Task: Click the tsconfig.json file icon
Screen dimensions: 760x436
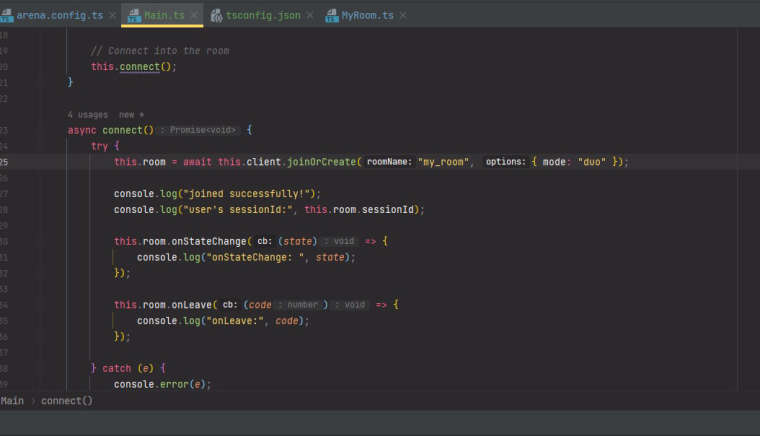Action: [x=216, y=16]
